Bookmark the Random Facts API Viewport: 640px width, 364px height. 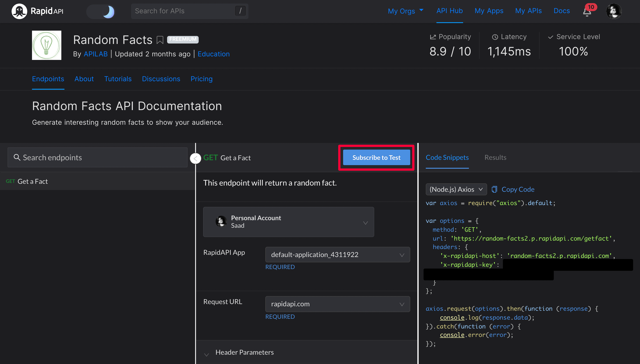[x=160, y=40]
